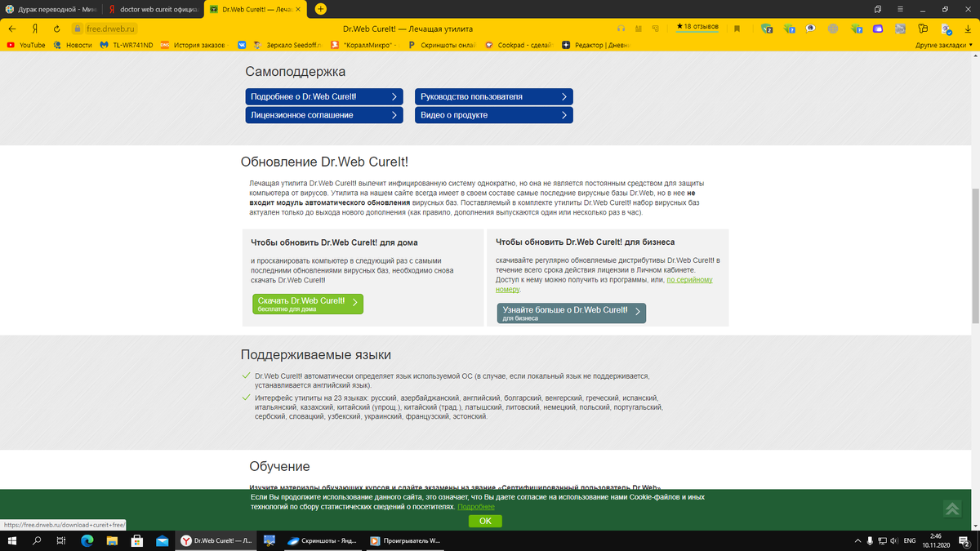Open the clock showing 2:46

pyautogui.click(x=936, y=540)
